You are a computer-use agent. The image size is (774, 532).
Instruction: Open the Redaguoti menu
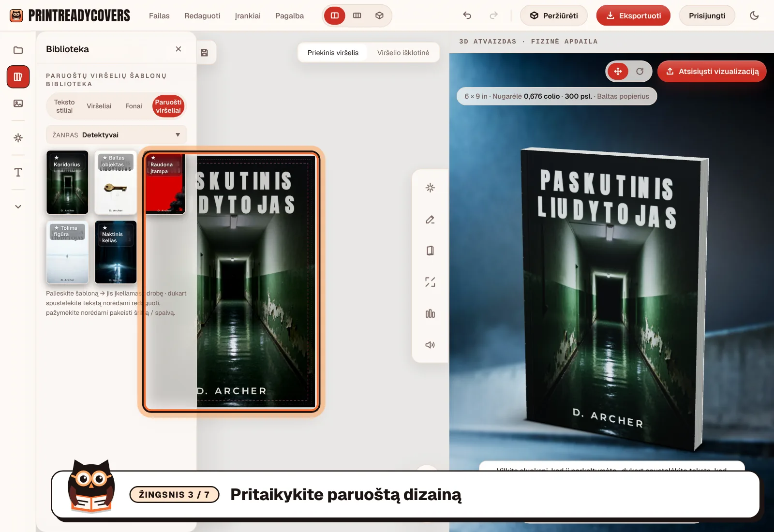pos(202,15)
